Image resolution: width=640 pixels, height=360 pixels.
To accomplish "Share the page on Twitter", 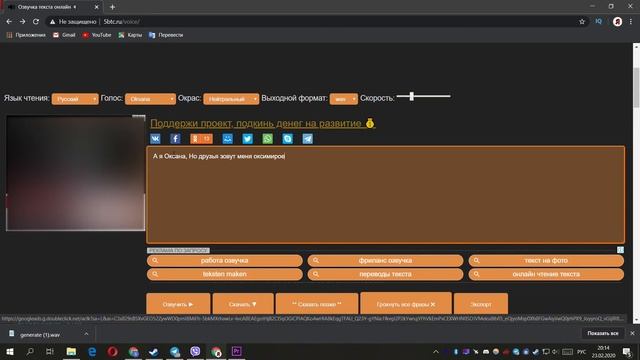I will pyautogui.click(x=247, y=139).
